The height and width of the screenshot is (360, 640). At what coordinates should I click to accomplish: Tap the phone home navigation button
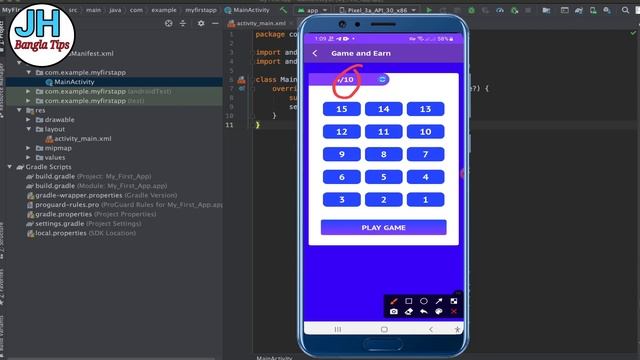(384, 329)
